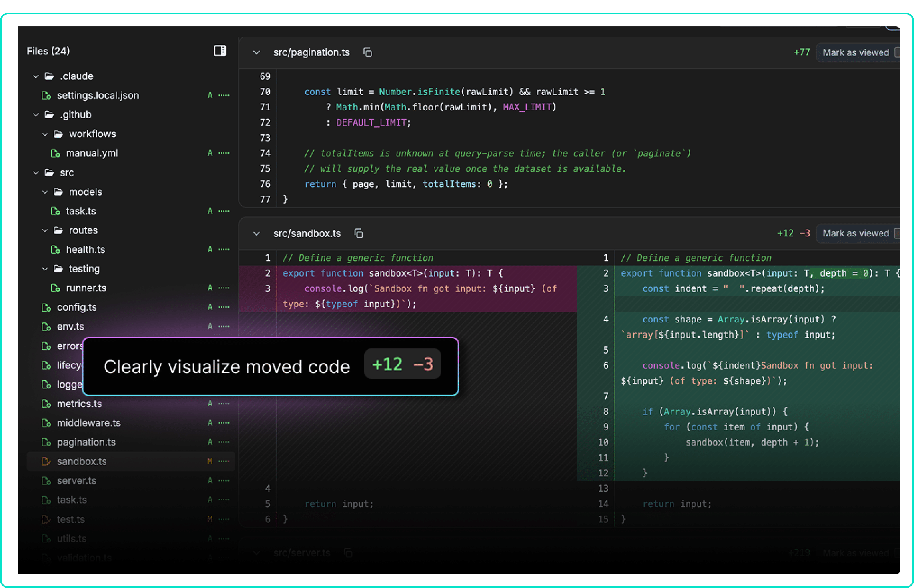Click modified-file icon beside sandbox.ts

pos(46,461)
